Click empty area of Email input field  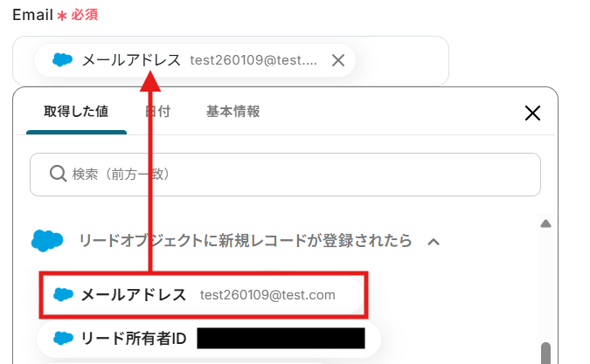[x=402, y=60]
